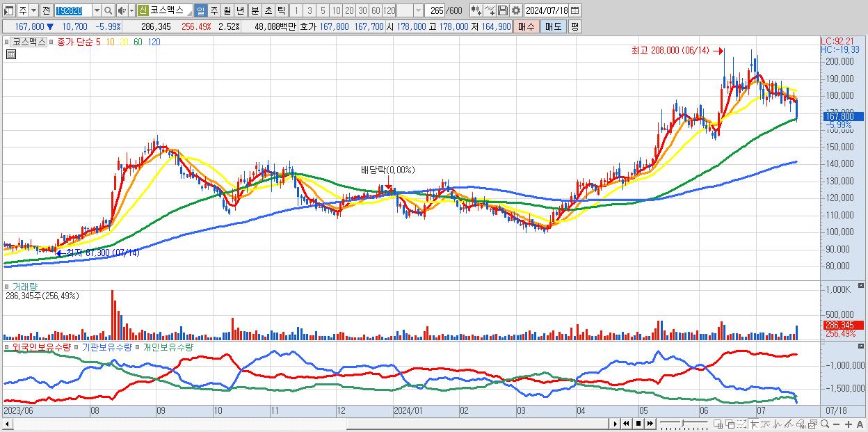
Task: Click the 거래량 volume indicator label
Action: click(24, 286)
